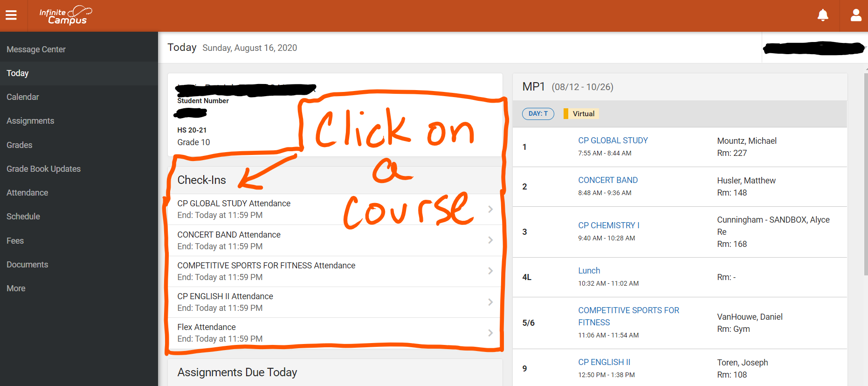Open CP GLOBAL STUDY Attendance check-in
This screenshot has height=386, width=868.
(x=335, y=210)
